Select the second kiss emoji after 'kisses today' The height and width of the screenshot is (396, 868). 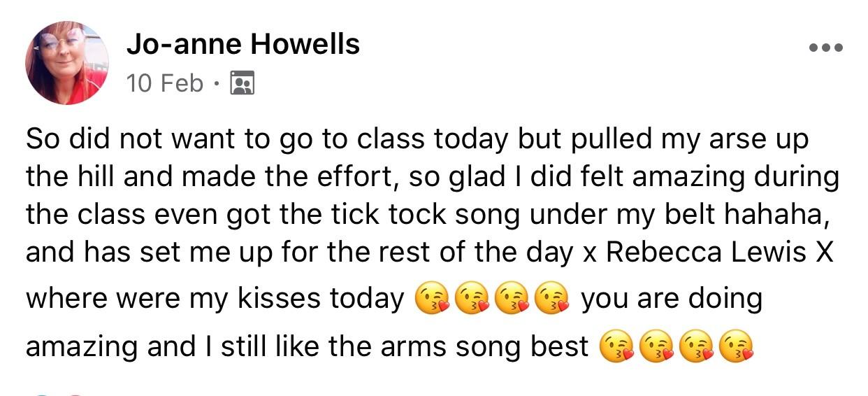point(471,299)
